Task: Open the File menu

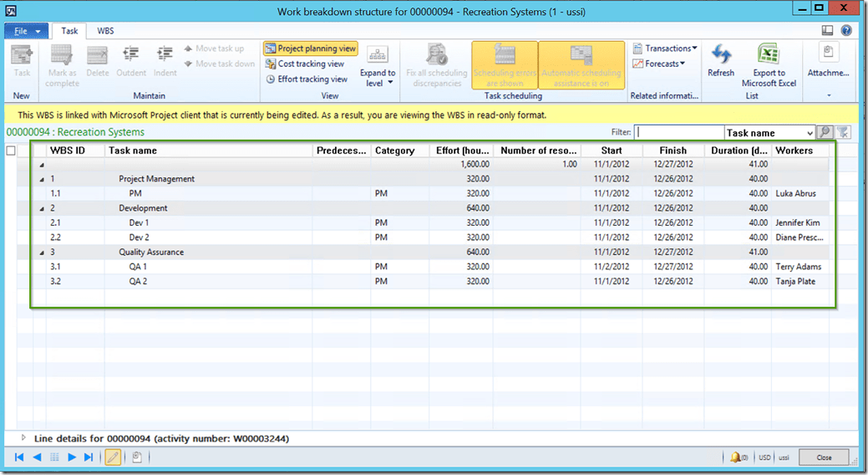Action: (x=27, y=30)
